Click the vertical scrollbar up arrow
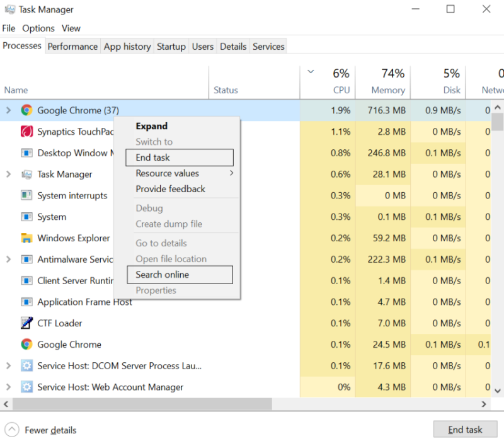Viewport: 504px width, 446px height. (498, 107)
